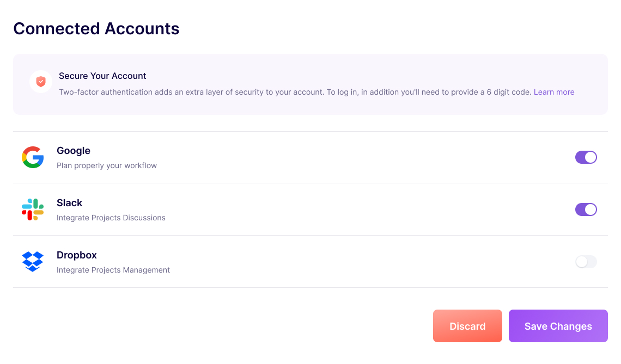Enable the Dropbox connection toggle
Screen dimensions: 621x364
(586, 262)
